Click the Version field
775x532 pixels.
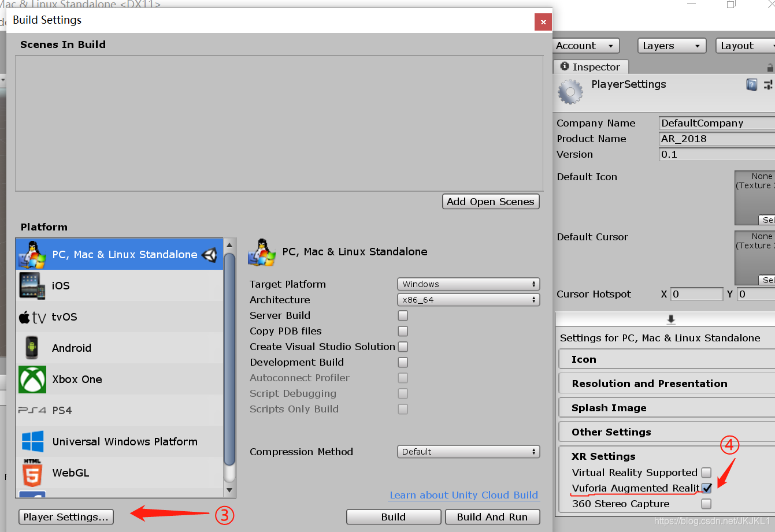coord(717,154)
